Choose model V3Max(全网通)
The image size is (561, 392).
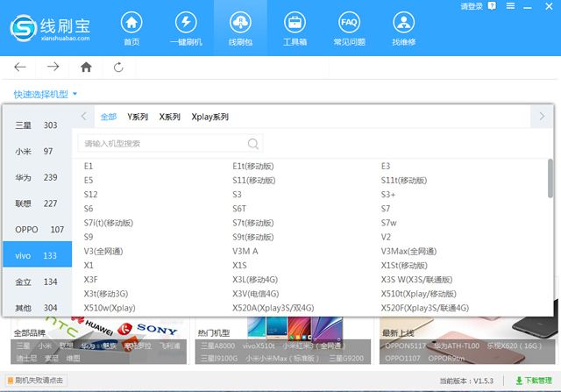click(409, 252)
